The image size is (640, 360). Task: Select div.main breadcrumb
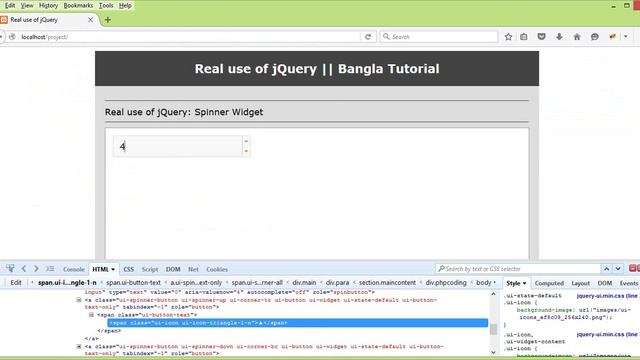coord(304,283)
